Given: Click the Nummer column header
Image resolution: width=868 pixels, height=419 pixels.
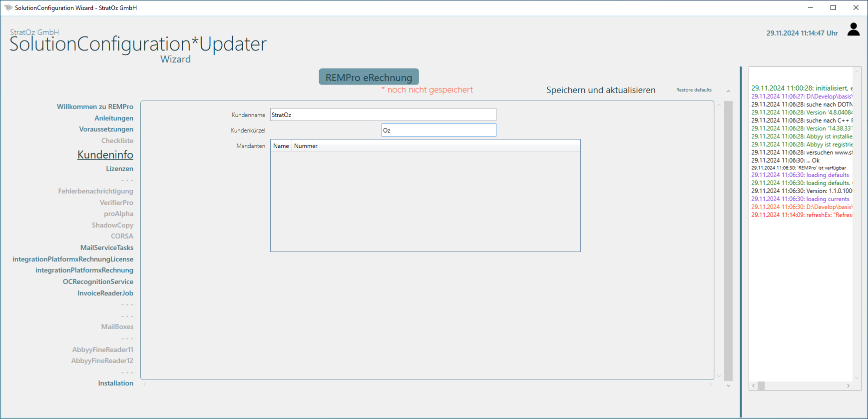Looking at the screenshot, I should (x=306, y=146).
